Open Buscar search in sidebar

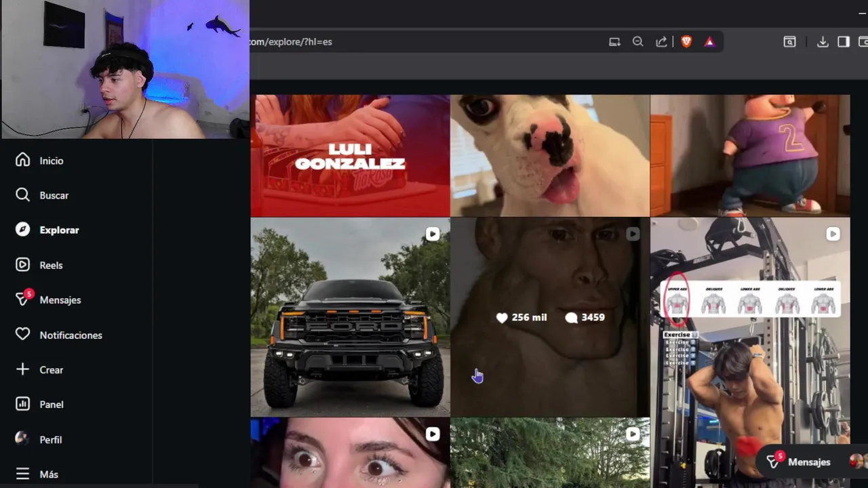coord(43,195)
